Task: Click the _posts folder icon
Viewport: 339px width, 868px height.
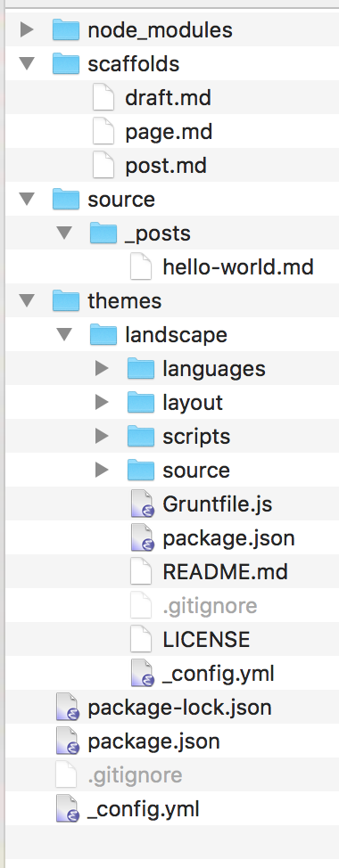Action: 103,233
